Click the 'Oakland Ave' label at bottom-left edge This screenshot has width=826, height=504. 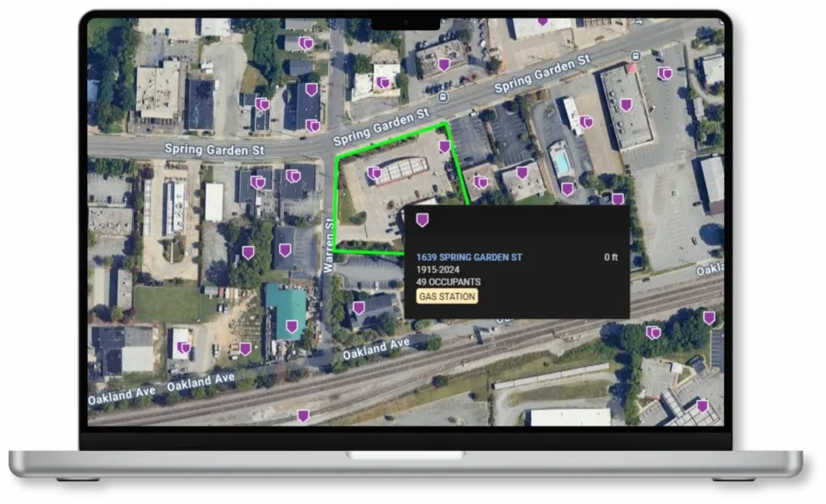click(122, 396)
